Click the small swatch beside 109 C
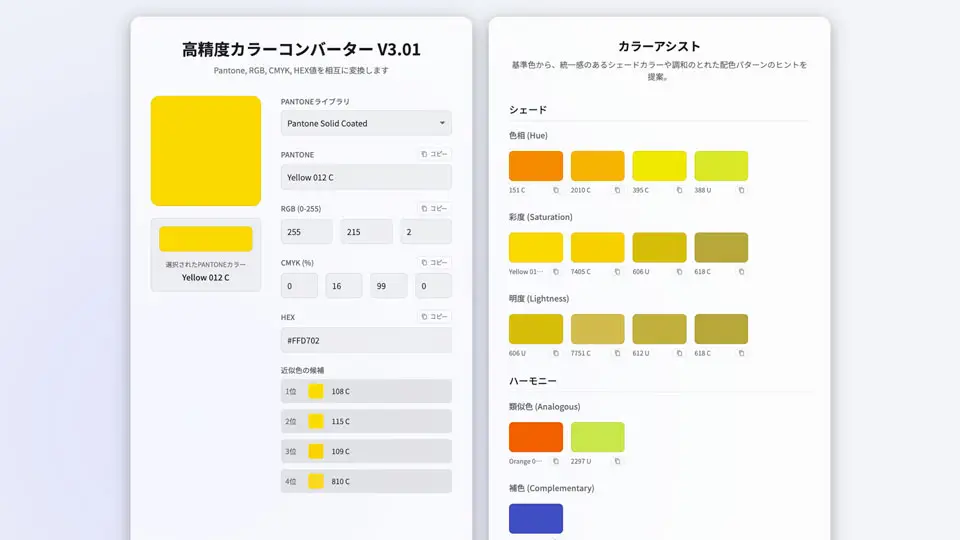 click(x=316, y=451)
